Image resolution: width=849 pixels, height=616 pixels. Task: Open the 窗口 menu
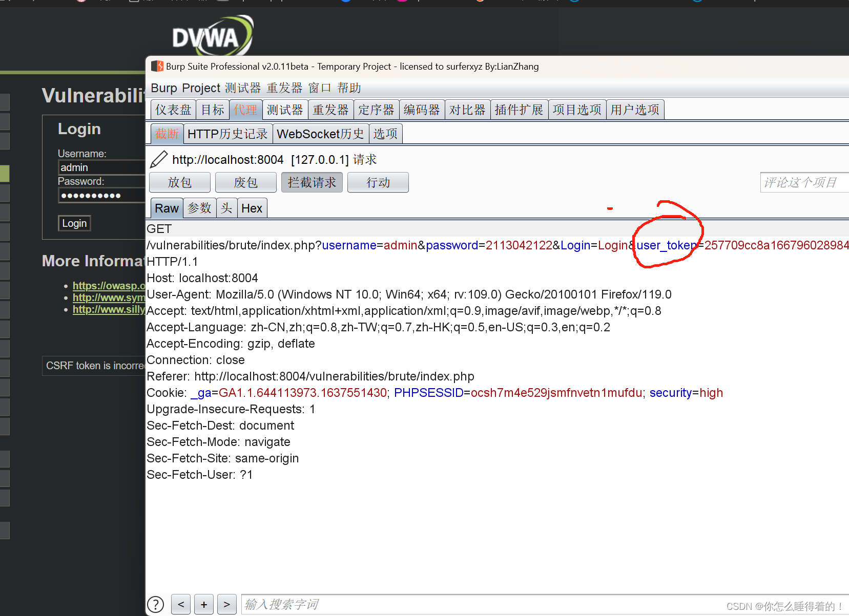coord(320,88)
